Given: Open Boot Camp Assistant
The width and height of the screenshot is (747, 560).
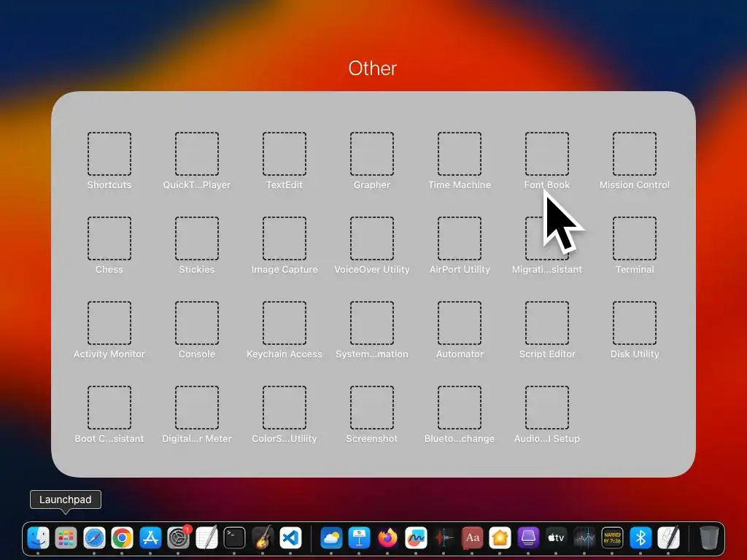Looking at the screenshot, I should pos(109,408).
